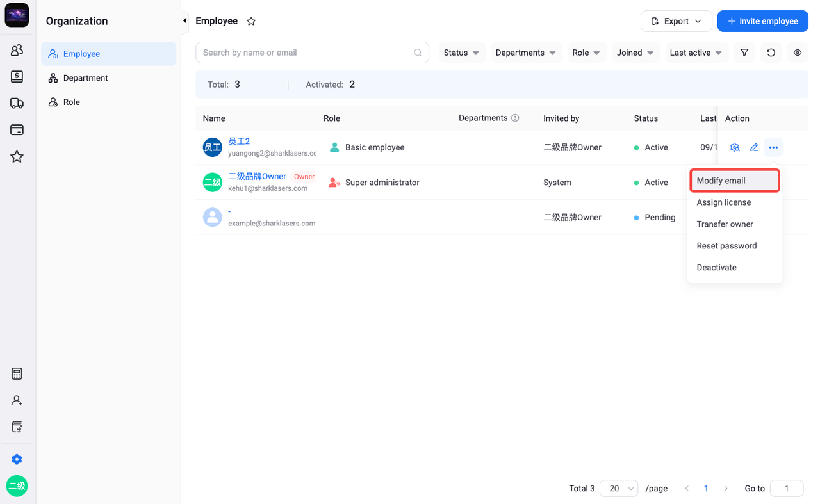Open the star favorites icon in sidebar

[x=17, y=157]
